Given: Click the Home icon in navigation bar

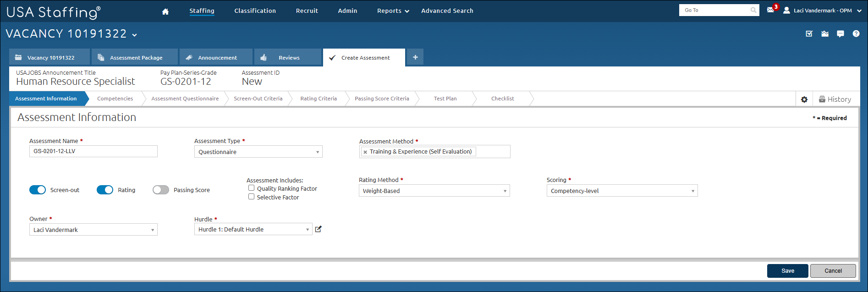Looking at the screenshot, I should click(165, 11).
